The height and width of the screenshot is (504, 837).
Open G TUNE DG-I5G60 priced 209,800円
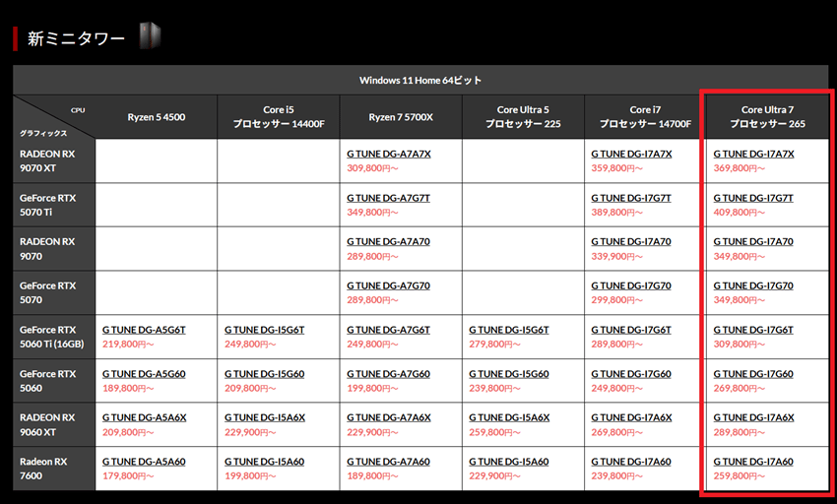[x=264, y=374]
